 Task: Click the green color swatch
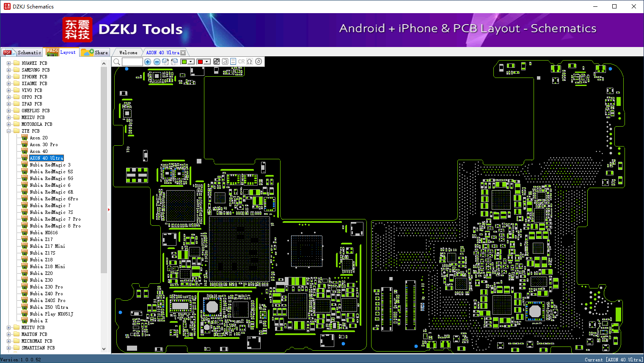pos(184,62)
